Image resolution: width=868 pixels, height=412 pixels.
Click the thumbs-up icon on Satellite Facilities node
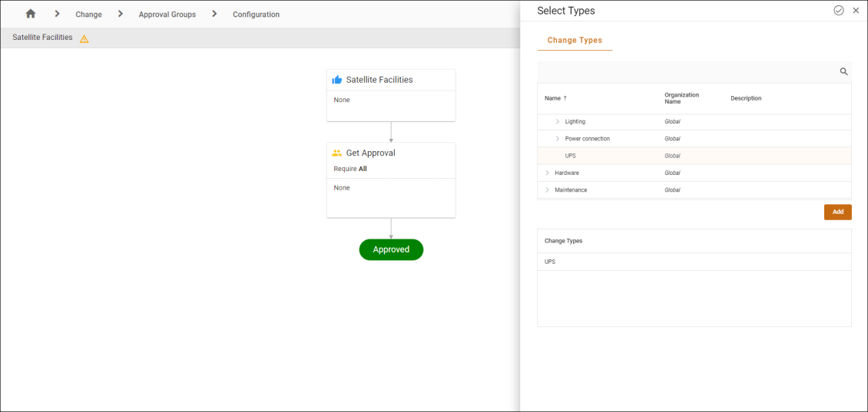click(336, 80)
